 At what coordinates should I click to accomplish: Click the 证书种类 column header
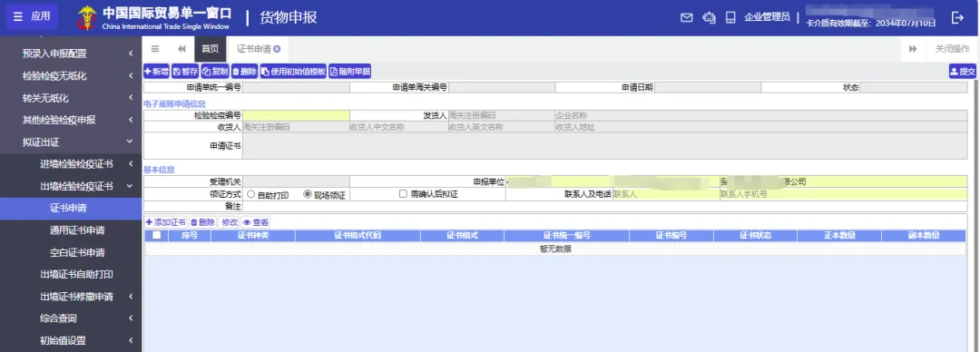pyautogui.click(x=253, y=236)
